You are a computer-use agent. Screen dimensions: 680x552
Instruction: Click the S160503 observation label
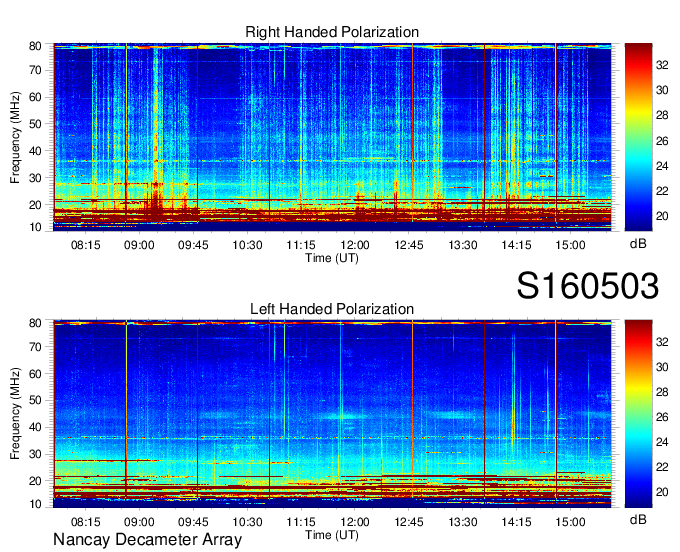tap(588, 286)
